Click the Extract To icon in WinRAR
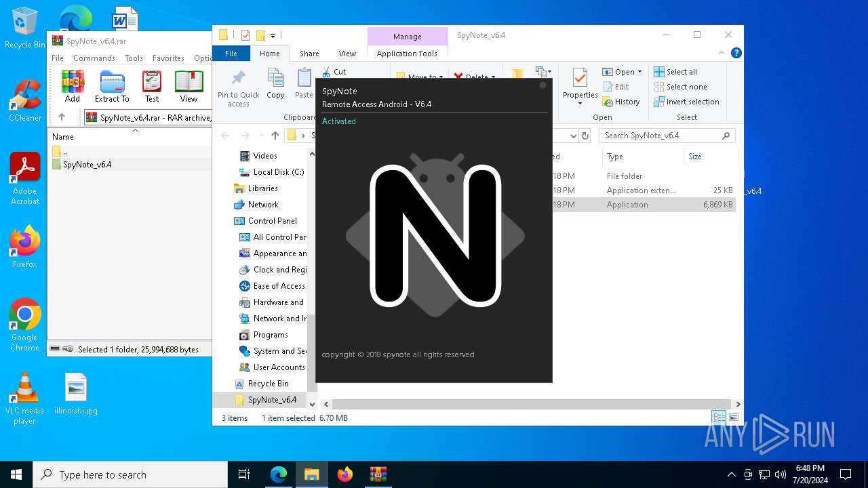 tap(112, 86)
